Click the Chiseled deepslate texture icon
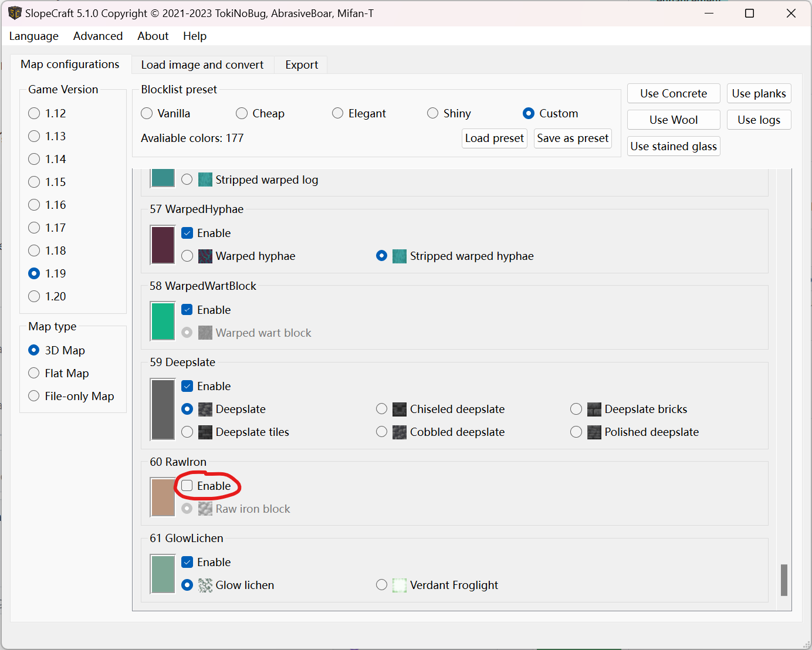The height and width of the screenshot is (650, 812). click(399, 409)
